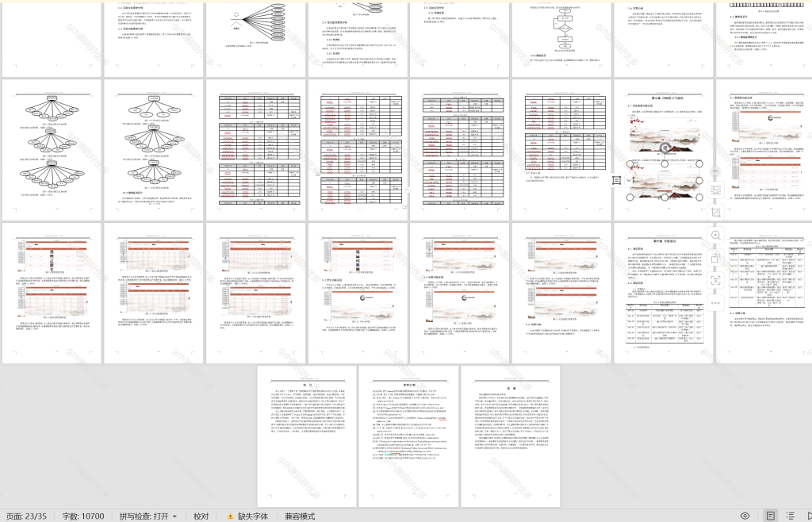812x522 pixels.
Task: Expand the chevron next to layout options icon
Action: click(629, 180)
